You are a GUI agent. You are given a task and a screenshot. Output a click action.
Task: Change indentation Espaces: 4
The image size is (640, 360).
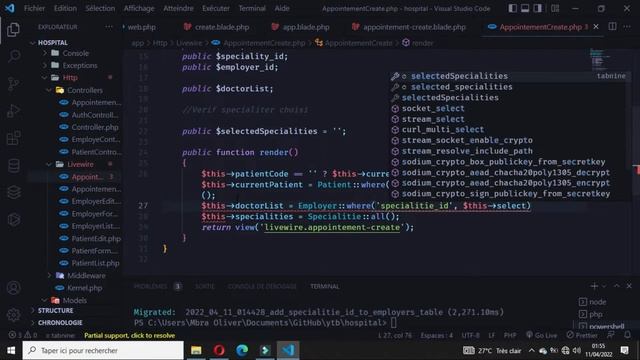436,335
